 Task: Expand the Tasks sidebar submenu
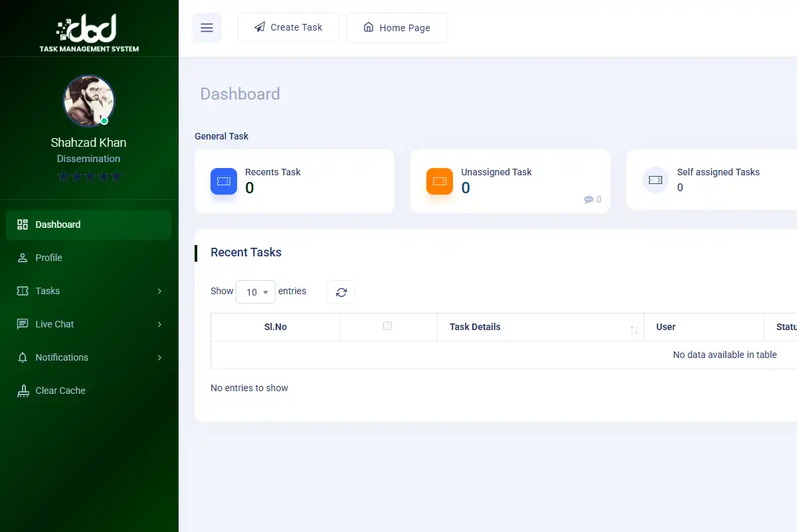[x=88, y=291]
